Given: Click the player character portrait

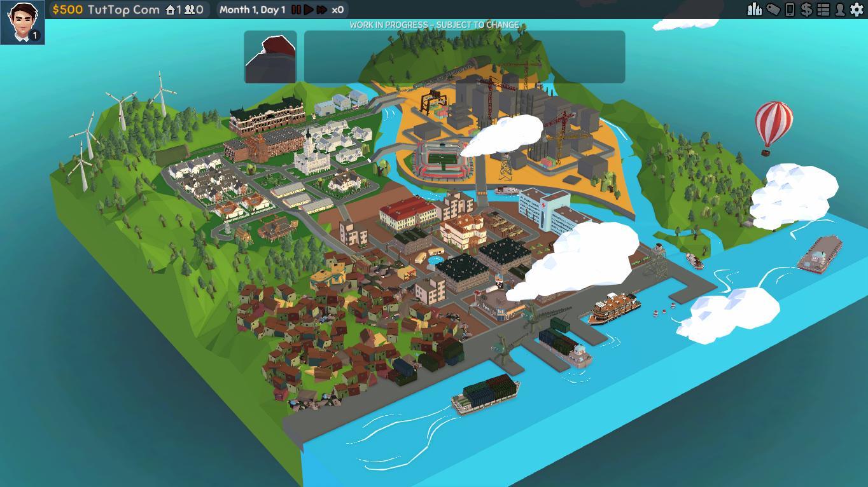Looking at the screenshot, I should (22, 22).
